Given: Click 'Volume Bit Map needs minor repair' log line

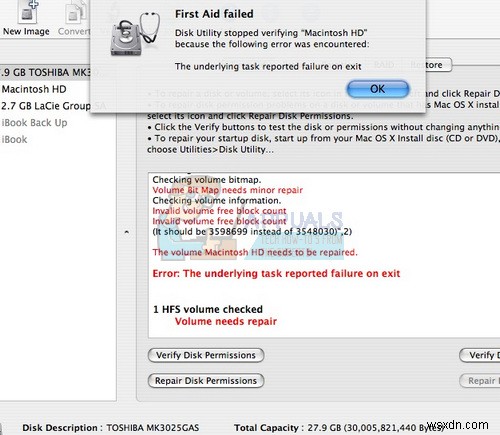Looking at the screenshot, I should click(228, 190).
